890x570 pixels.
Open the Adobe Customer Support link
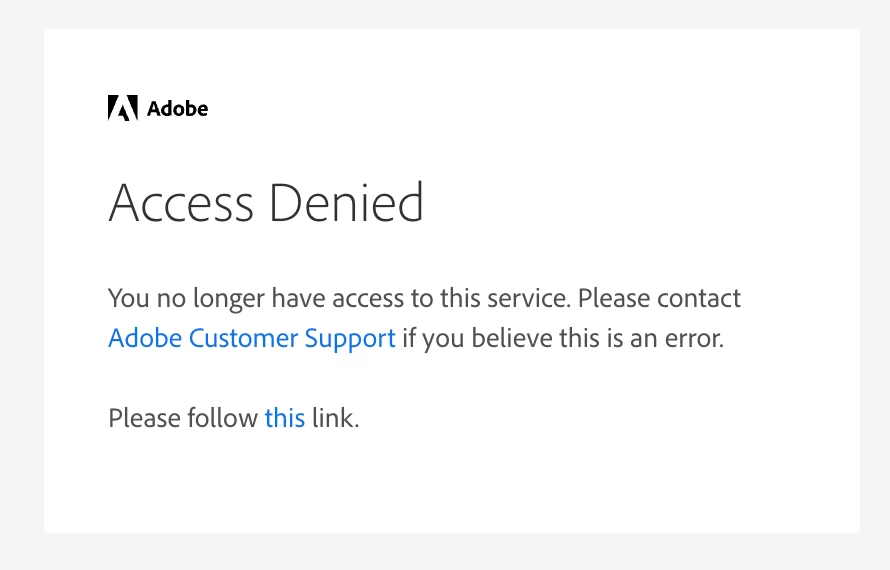pyautogui.click(x=251, y=338)
